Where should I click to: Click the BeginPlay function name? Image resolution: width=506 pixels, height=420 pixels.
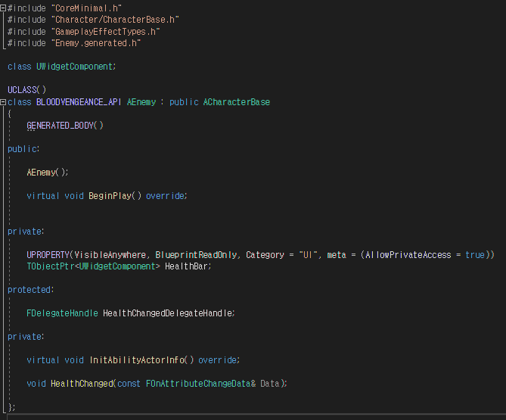[x=110, y=196]
